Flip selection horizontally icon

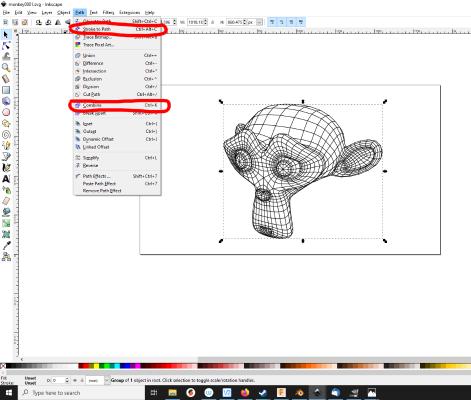click(x=58, y=22)
